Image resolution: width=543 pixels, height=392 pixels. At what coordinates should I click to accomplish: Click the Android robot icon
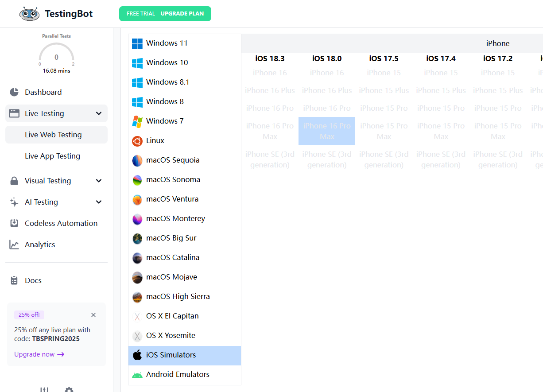point(137,375)
